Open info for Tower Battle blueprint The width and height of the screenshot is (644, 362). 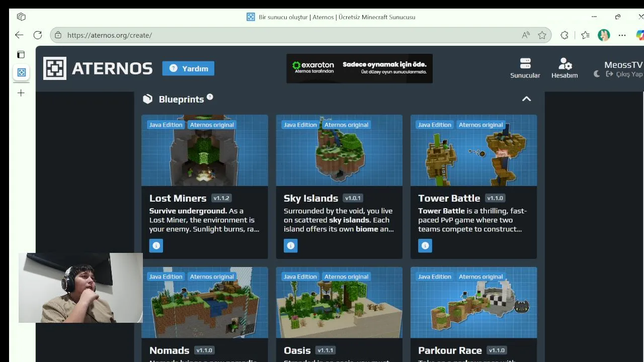coord(425,245)
